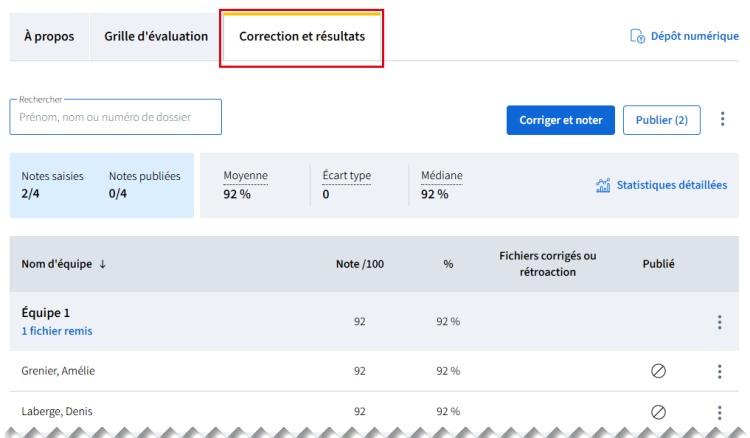
Task: Select the Correction et résultats tab
Action: [302, 37]
